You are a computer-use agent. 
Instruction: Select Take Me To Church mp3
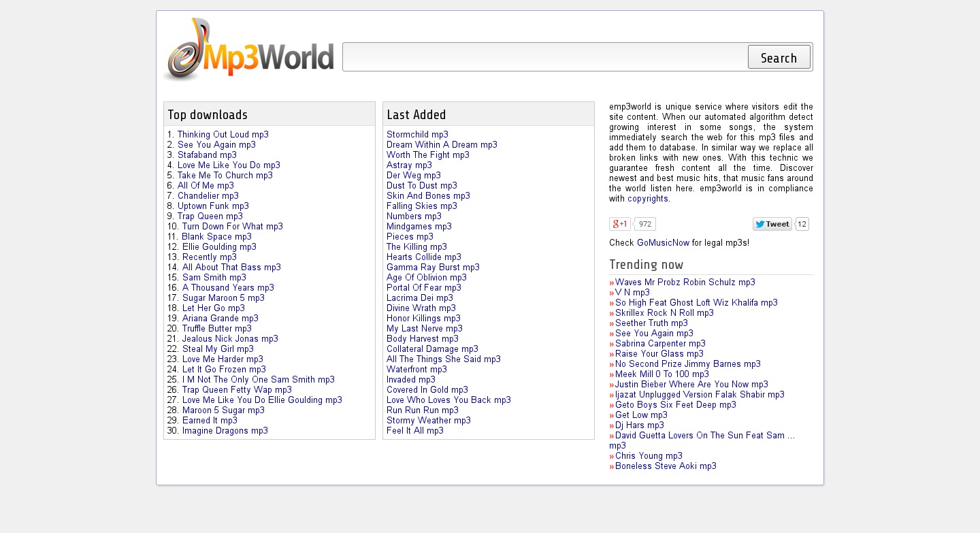225,176
